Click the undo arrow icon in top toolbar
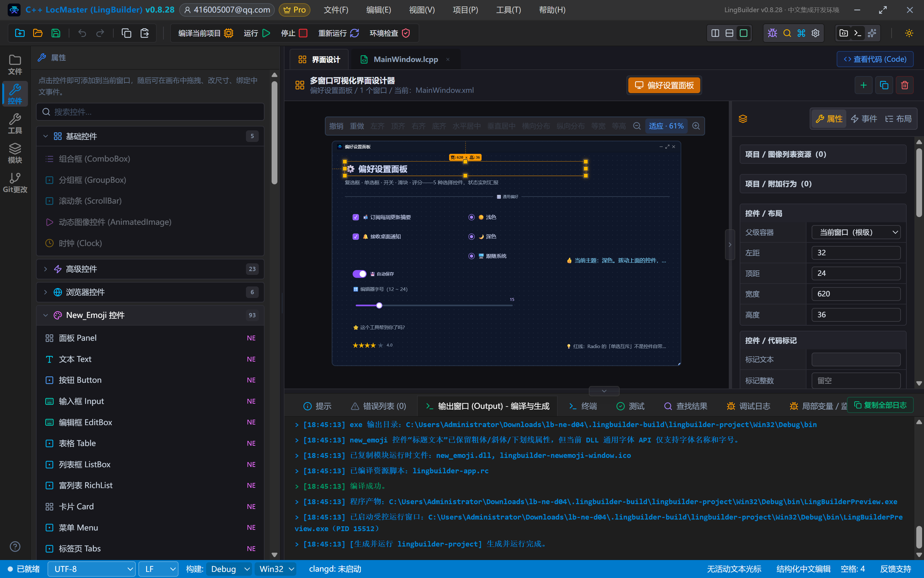Viewport: 924px width, 578px height. pyautogui.click(x=82, y=33)
